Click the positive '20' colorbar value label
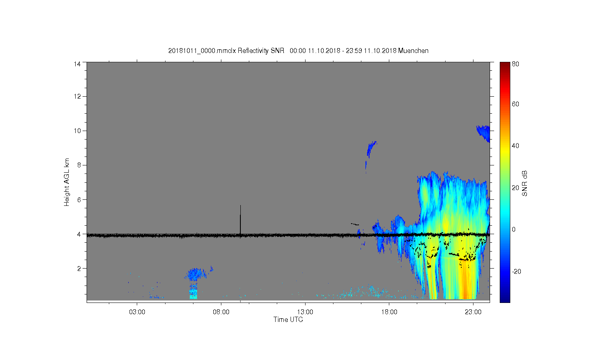 (516, 188)
